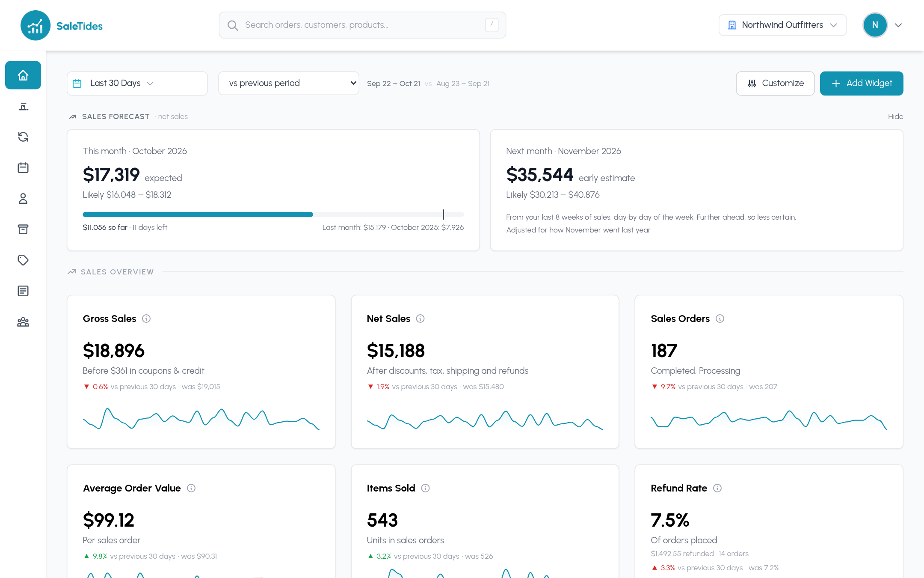Open the archive box sidebar icon

[x=23, y=229]
